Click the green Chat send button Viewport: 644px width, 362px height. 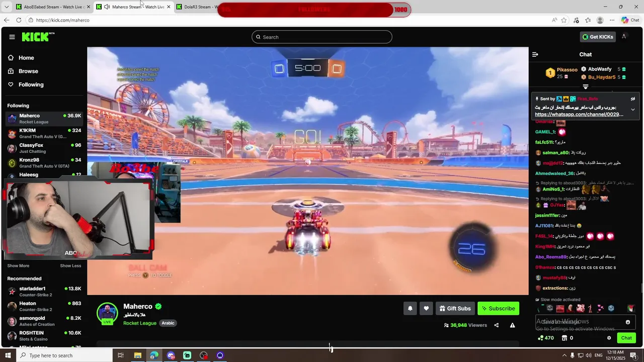coord(626,338)
